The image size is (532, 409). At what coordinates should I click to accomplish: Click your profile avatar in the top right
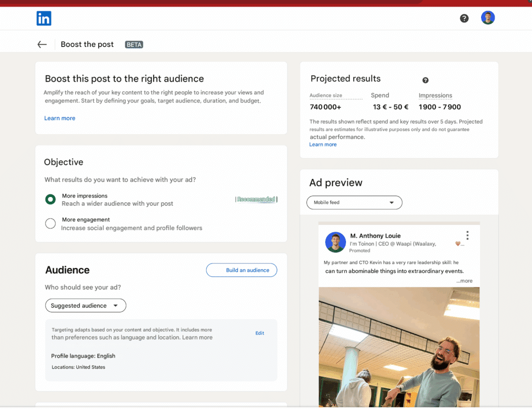click(488, 17)
